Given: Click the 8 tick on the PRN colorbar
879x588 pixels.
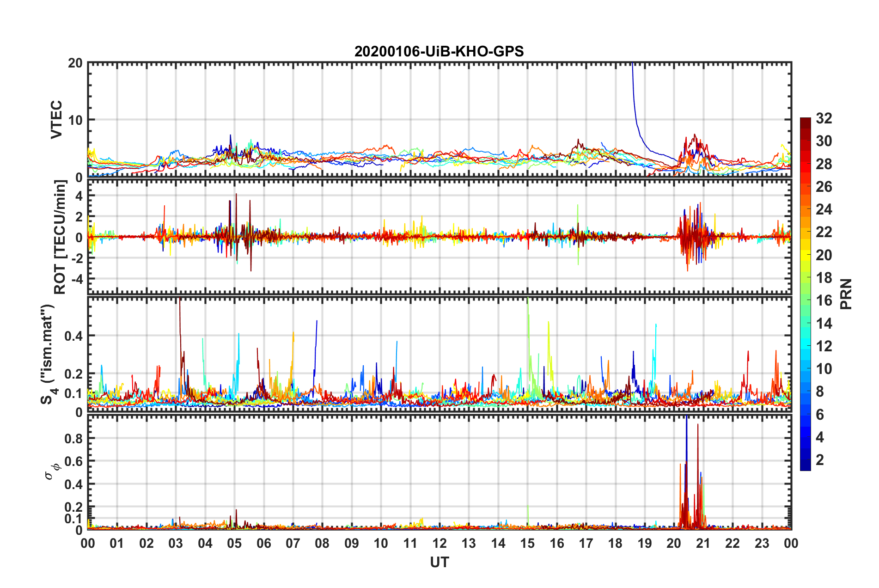Looking at the screenshot, I should pos(820,392).
